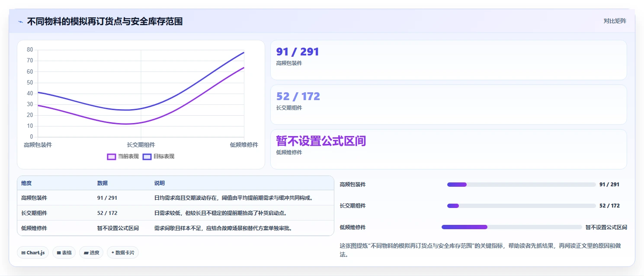Click the 高频包装件 x-axis label in chart
This screenshot has height=276, width=644.
click(38, 145)
